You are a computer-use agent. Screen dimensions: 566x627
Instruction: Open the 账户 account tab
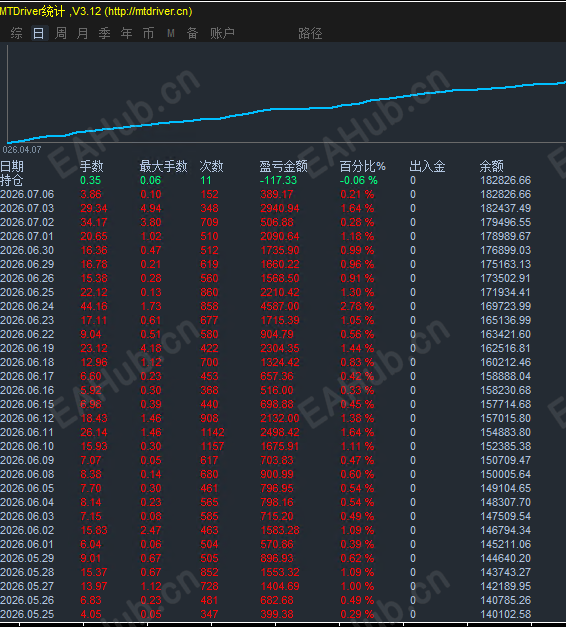(x=222, y=33)
